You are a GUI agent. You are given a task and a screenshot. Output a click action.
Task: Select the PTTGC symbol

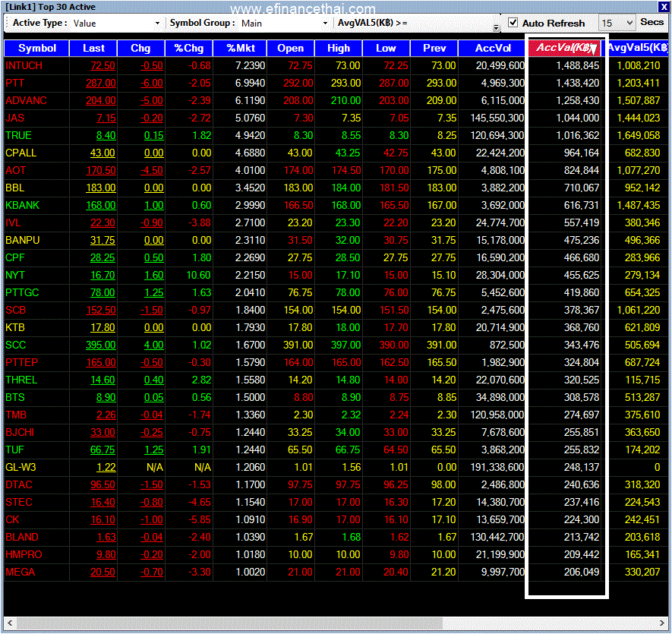pyautogui.click(x=22, y=293)
